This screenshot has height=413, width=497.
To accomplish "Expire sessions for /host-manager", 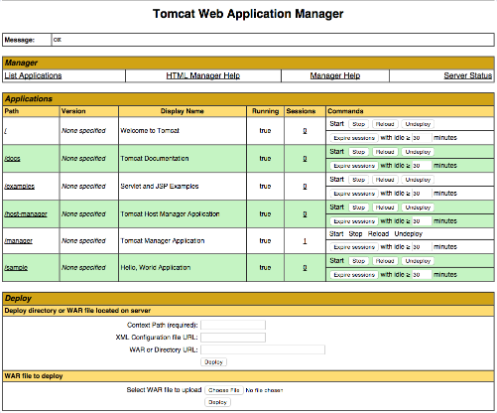I will 354,221.
